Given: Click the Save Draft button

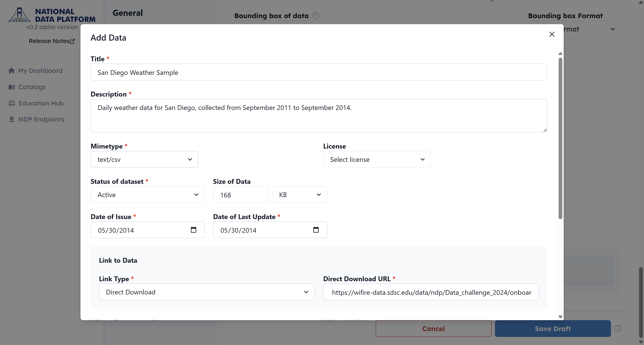Looking at the screenshot, I should pos(552,329).
